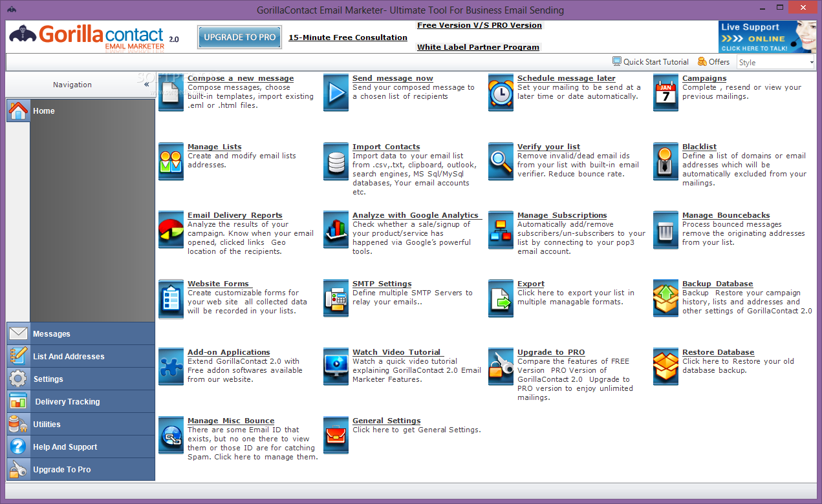822x504 pixels.
Task: Open the Blacklist link
Action: [699, 147]
